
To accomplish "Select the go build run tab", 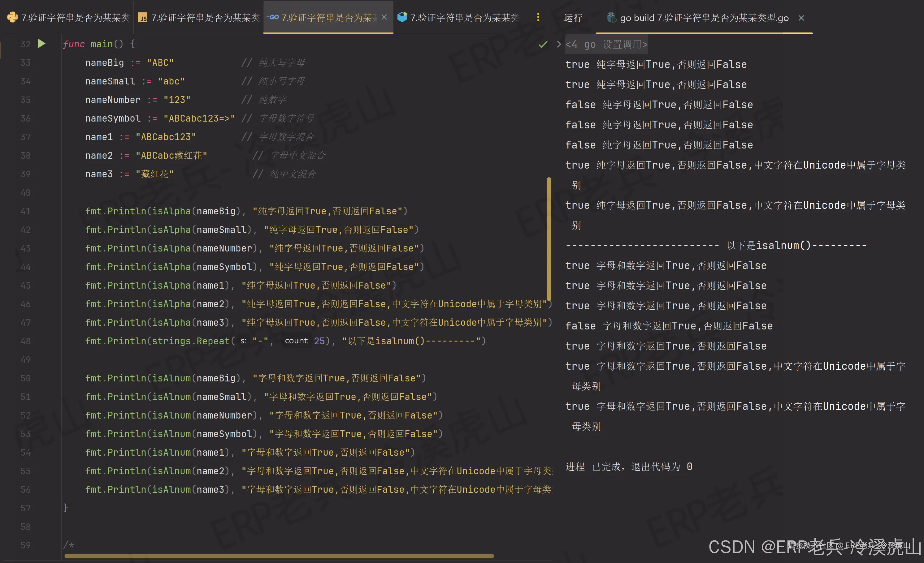I will pyautogui.click(x=704, y=18).
